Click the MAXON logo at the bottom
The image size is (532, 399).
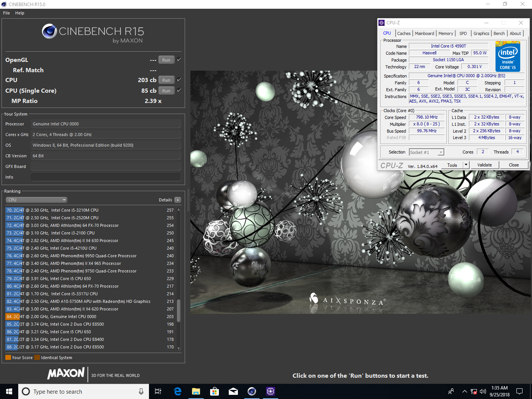point(66,373)
